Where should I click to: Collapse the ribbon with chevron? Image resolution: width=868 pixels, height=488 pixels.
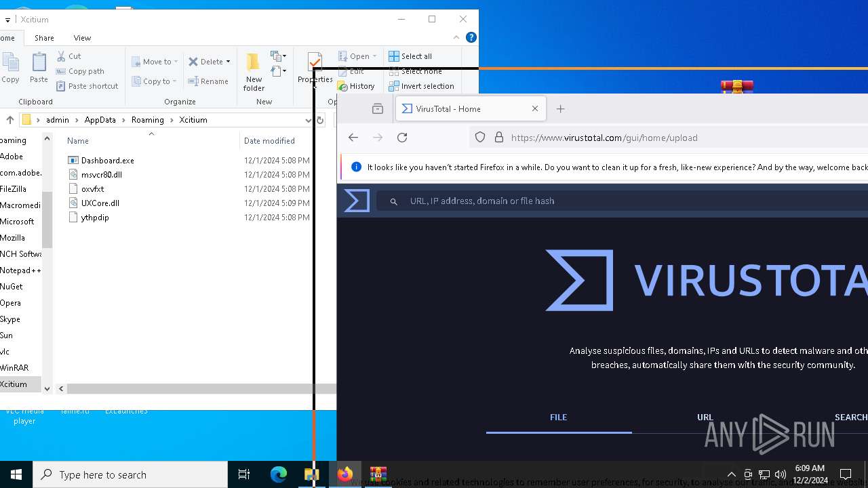coord(457,38)
